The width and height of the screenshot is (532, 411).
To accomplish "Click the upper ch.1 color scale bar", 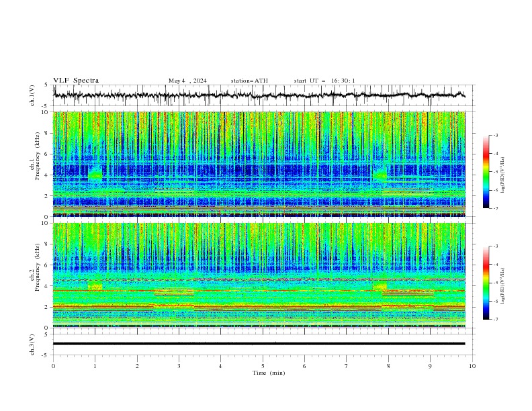I will pyautogui.click(x=486, y=172).
